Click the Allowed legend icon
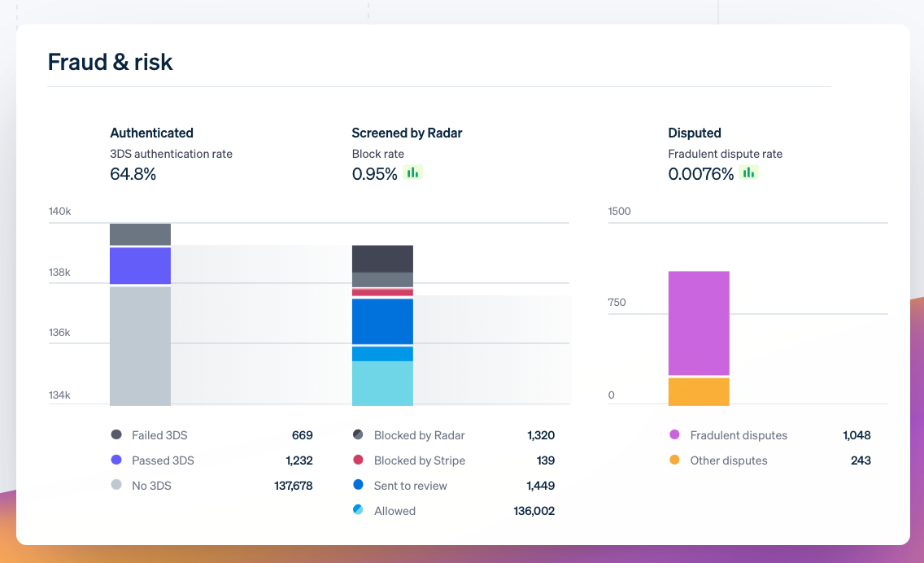Viewport: 924px width, 563px height. 358,511
